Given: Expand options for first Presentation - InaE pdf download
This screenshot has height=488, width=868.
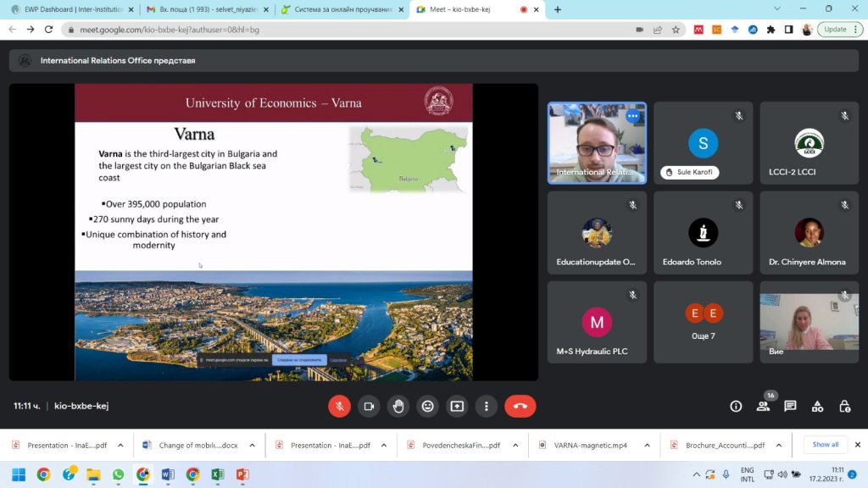Looking at the screenshot, I should click(120, 445).
